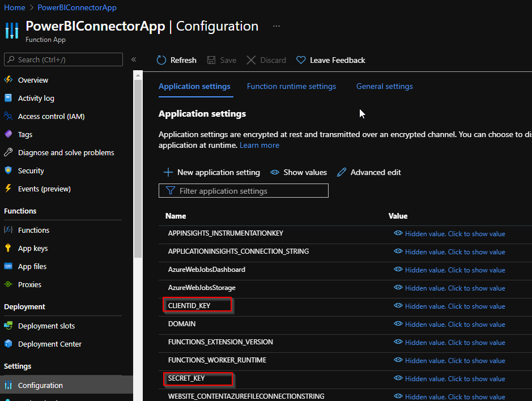532x401 pixels.
Task: Click the Value column header
Action: tap(398, 216)
